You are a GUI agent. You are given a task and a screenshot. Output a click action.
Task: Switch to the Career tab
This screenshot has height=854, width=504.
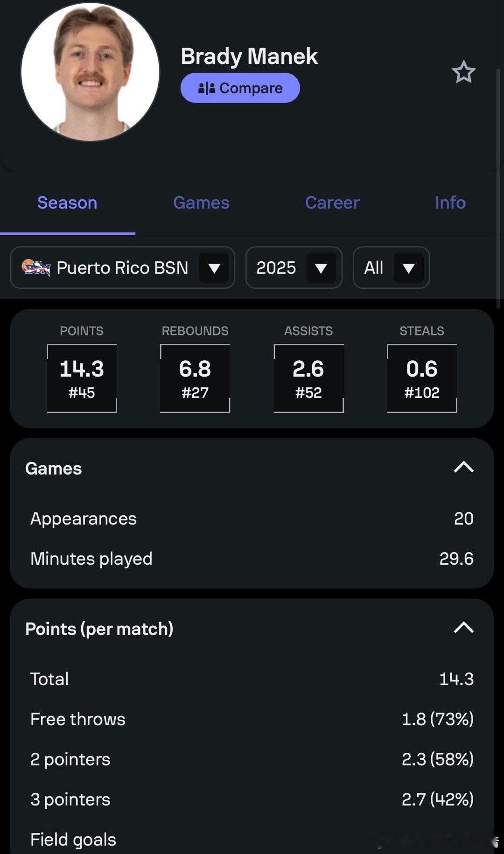(332, 203)
